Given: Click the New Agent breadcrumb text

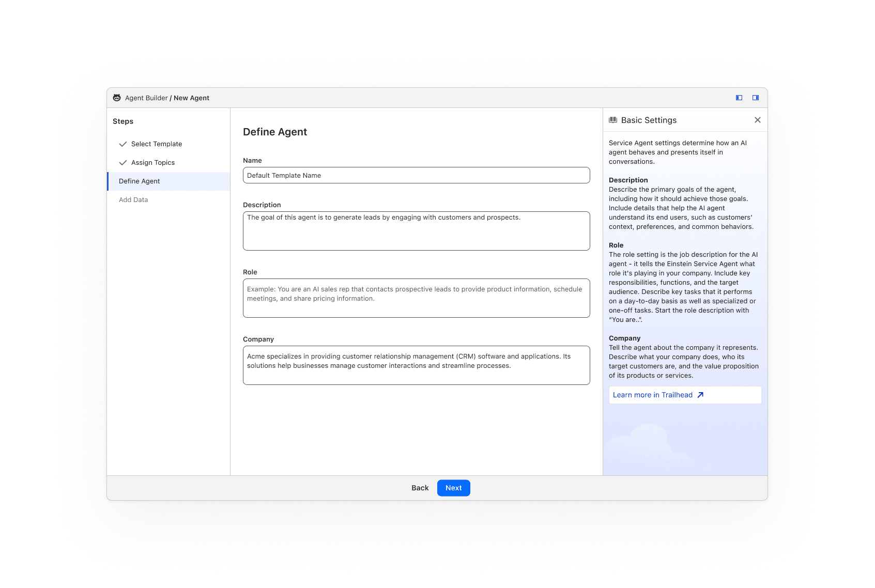Looking at the screenshot, I should click(x=191, y=98).
